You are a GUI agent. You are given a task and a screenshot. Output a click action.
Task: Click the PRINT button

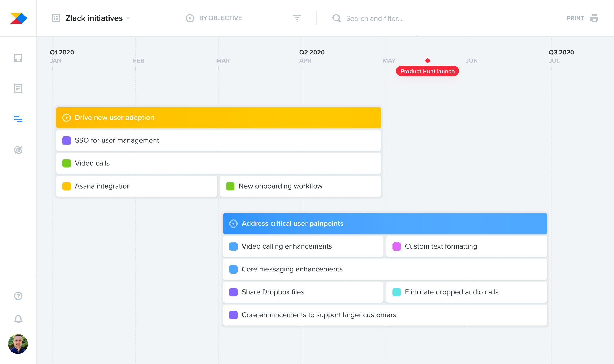coord(575,18)
